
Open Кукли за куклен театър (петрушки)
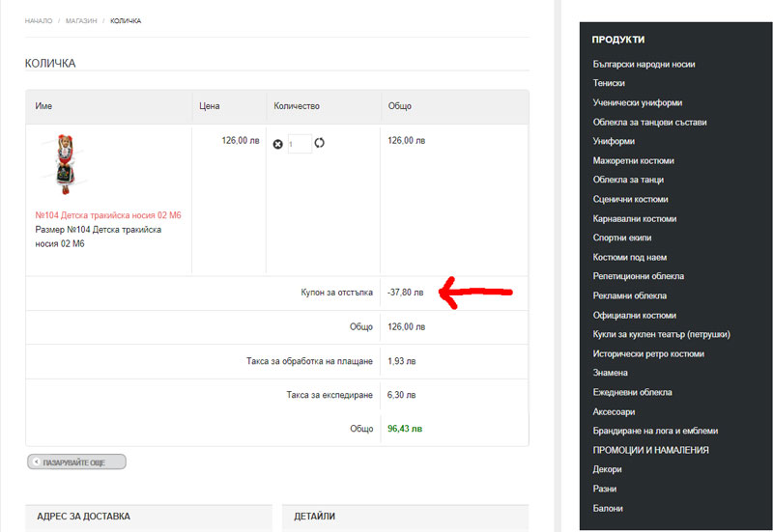662,334
